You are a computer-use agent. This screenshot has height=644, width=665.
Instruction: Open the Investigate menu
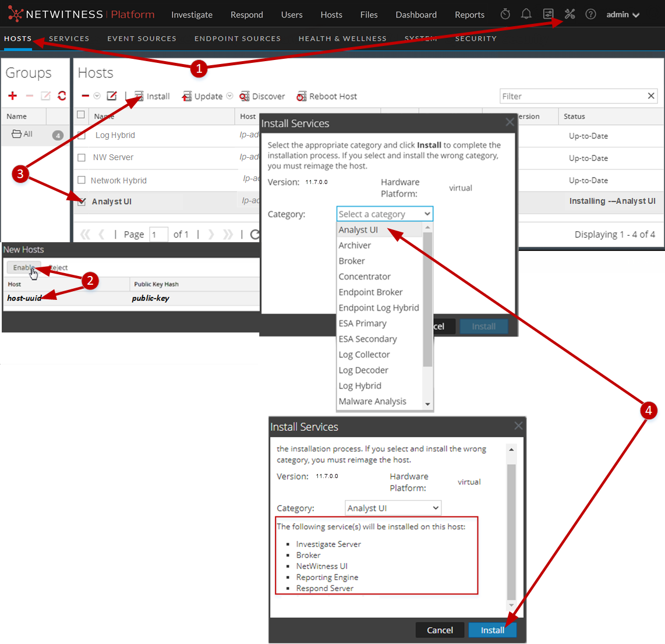(x=192, y=15)
